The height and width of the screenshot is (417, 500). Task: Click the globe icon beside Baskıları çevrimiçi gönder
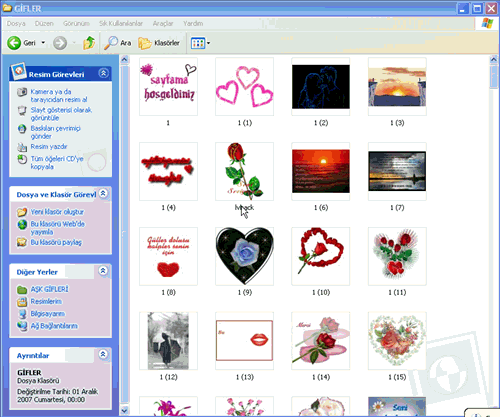pyautogui.click(x=22, y=129)
